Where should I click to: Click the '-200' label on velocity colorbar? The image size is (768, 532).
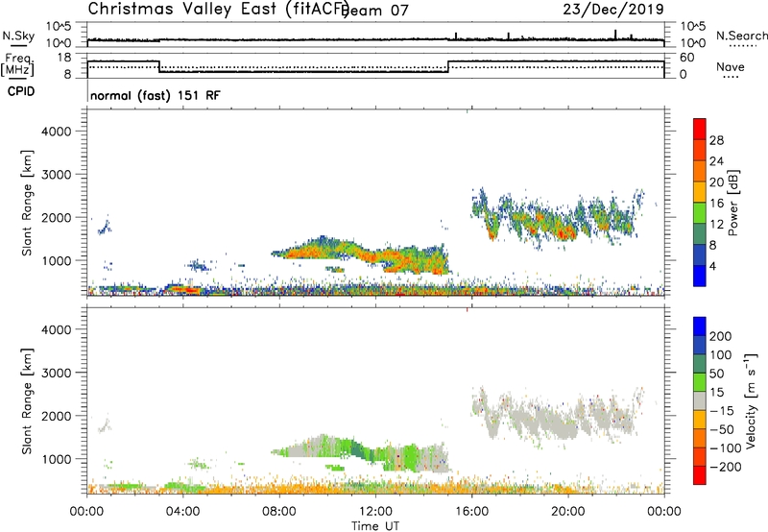[726, 467]
